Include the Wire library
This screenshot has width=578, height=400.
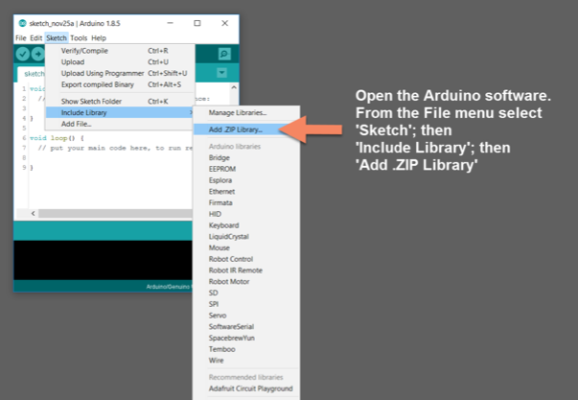[246, 360]
